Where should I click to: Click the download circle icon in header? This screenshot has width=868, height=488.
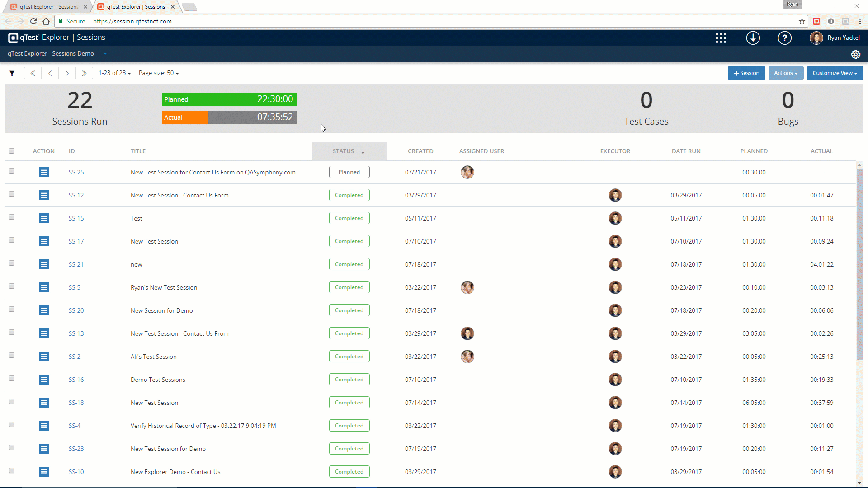pyautogui.click(x=753, y=38)
